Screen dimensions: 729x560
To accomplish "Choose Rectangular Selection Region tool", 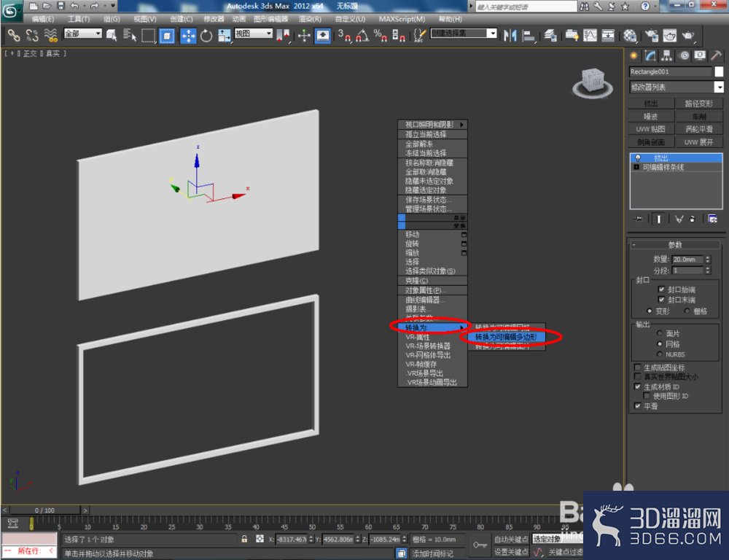I will [148, 35].
